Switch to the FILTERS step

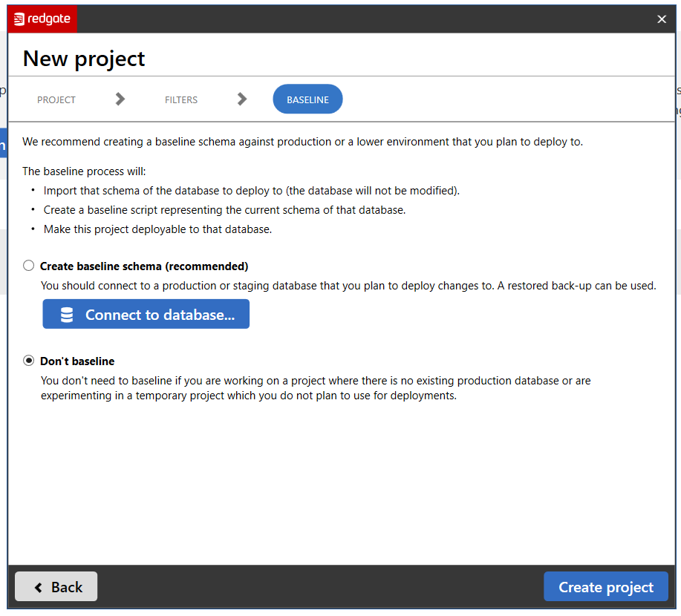pos(181,99)
